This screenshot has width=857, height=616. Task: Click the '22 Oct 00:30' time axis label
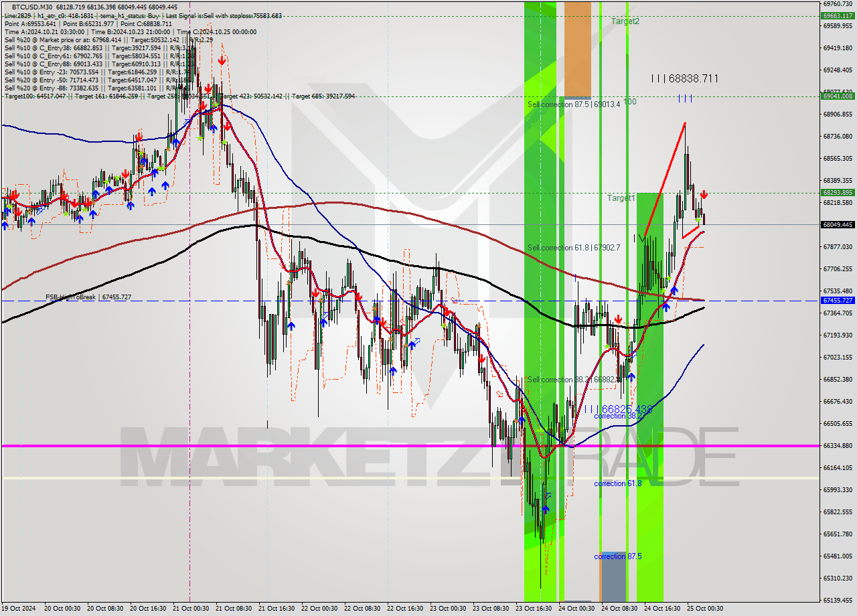(319, 609)
